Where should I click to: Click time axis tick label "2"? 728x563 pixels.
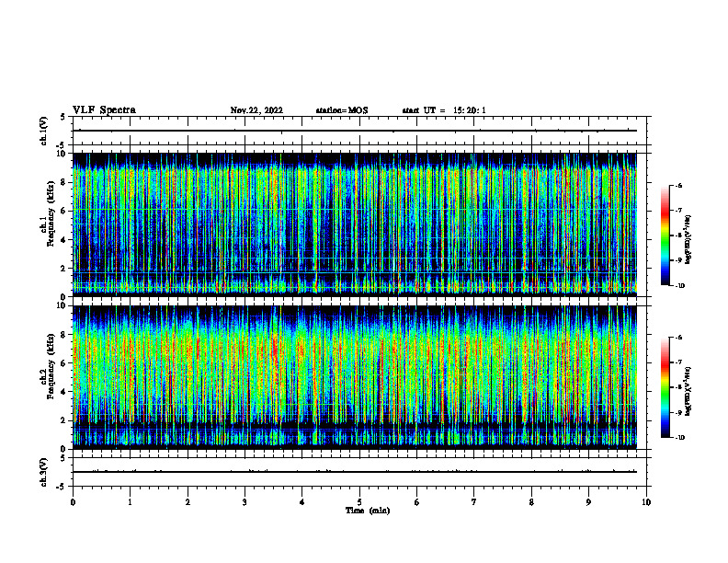point(188,502)
